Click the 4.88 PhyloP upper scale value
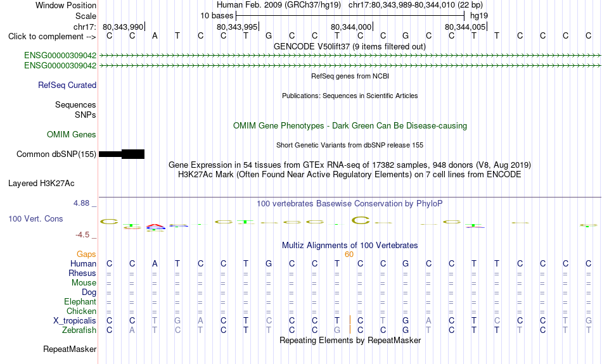The height and width of the screenshot is (364, 602). (81, 203)
